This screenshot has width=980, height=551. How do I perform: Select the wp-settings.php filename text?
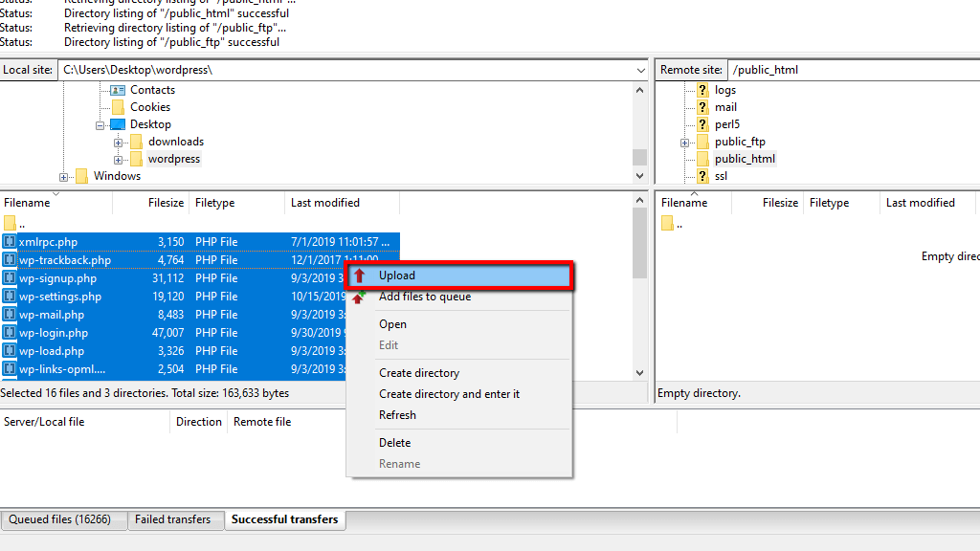60,297
